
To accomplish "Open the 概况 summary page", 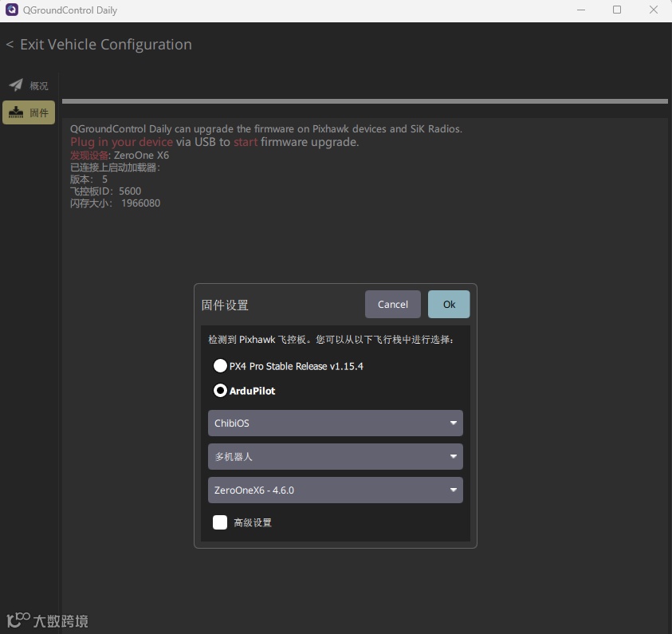I will (29, 85).
